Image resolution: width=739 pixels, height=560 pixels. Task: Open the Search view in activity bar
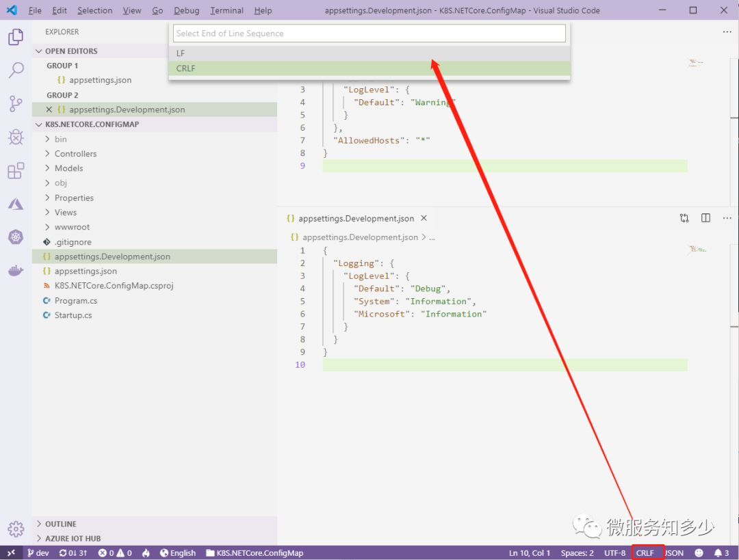coord(16,70)
